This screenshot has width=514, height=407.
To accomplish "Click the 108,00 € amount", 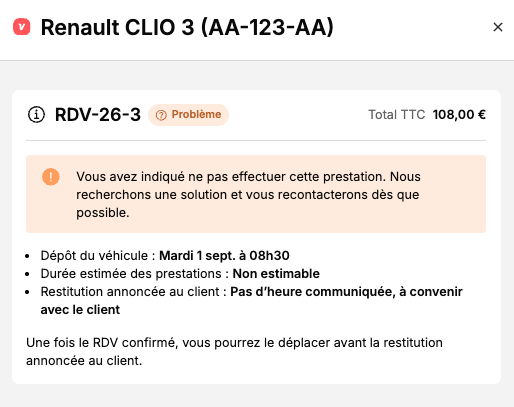I will point(459,115).
